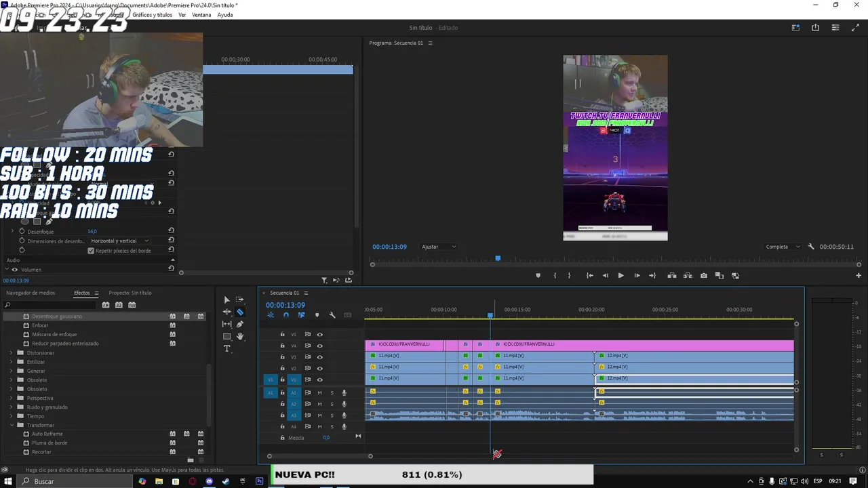Open the Secuencia 01 timeline panel menu
Viewport: 868px width, 488px height.
tap(306, 293)
